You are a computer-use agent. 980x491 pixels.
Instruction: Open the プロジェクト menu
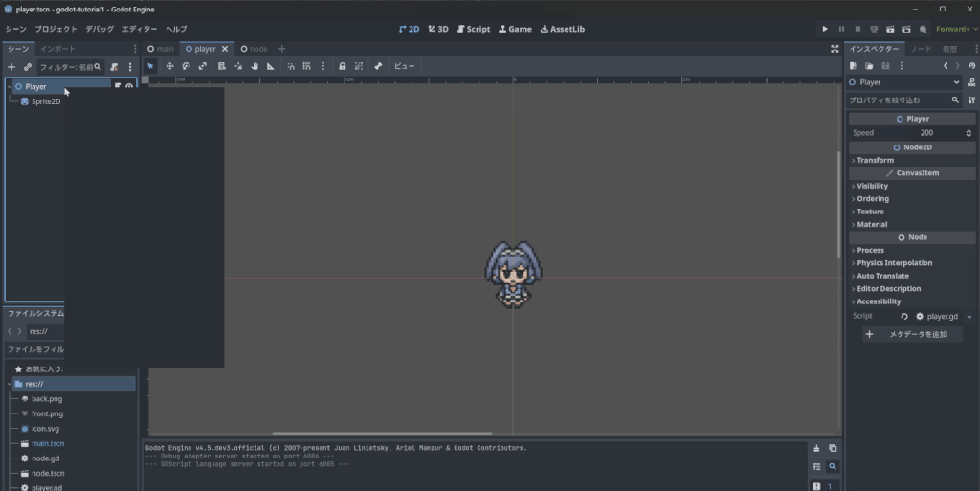click(x=56, y=29)
